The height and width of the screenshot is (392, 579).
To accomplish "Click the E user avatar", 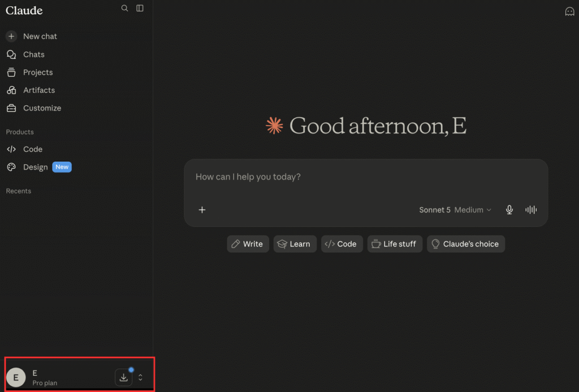I will [x=16, y=377].
